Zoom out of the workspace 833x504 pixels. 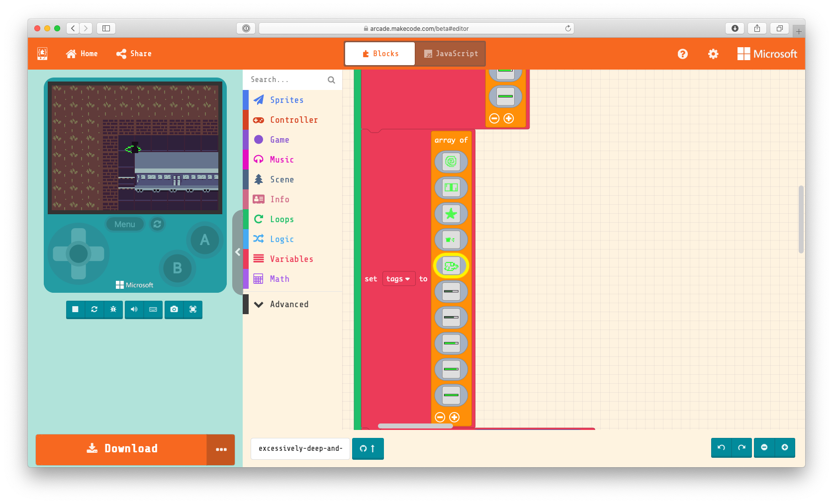[764, 447]
